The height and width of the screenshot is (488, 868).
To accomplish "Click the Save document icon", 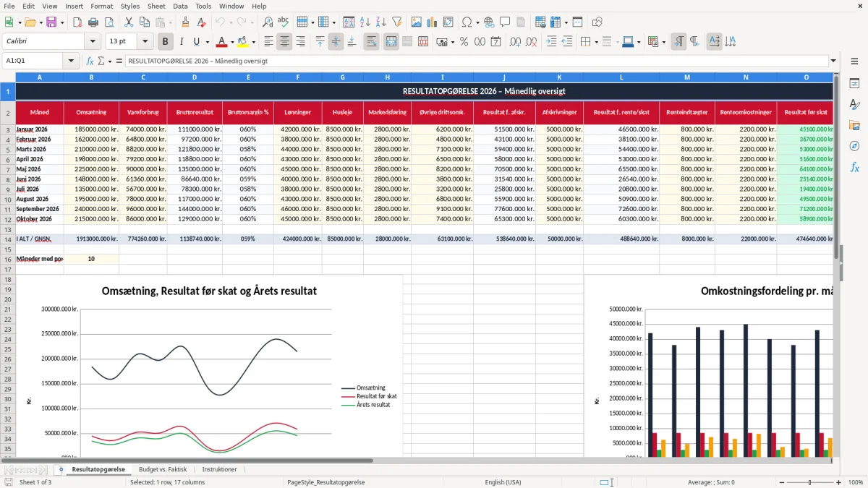I will tap(51, 22).
